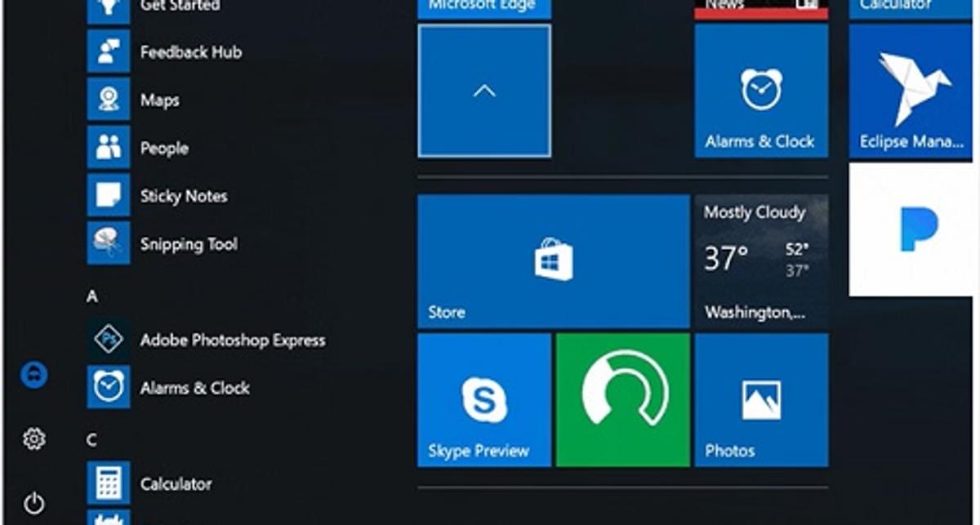Launch the Maps app icon

[109, 100]
